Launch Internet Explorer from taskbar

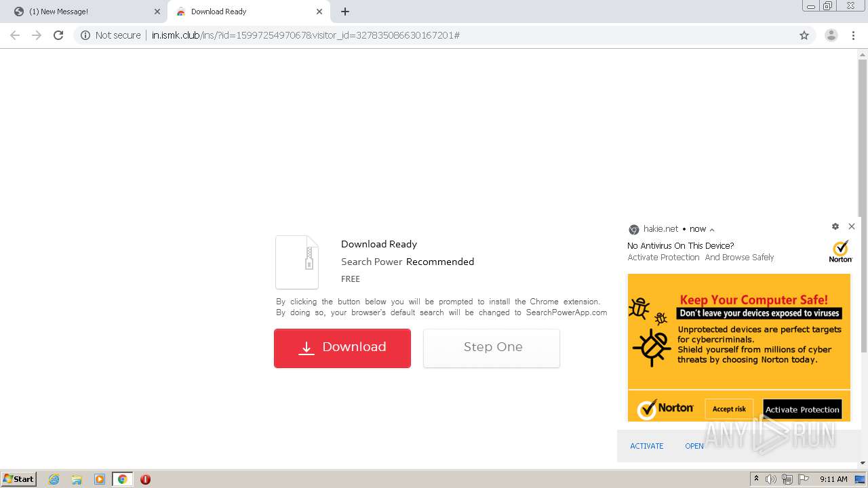(54, 479)
